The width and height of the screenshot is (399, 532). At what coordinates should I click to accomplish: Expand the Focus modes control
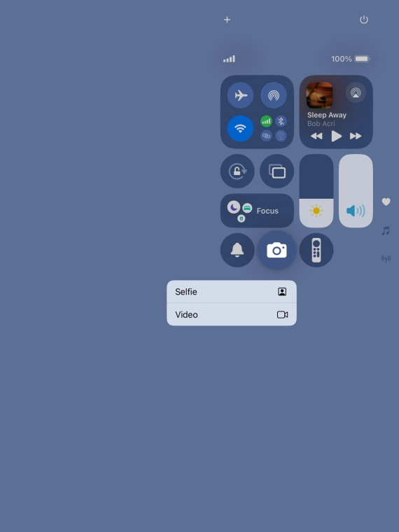point(257,211)
